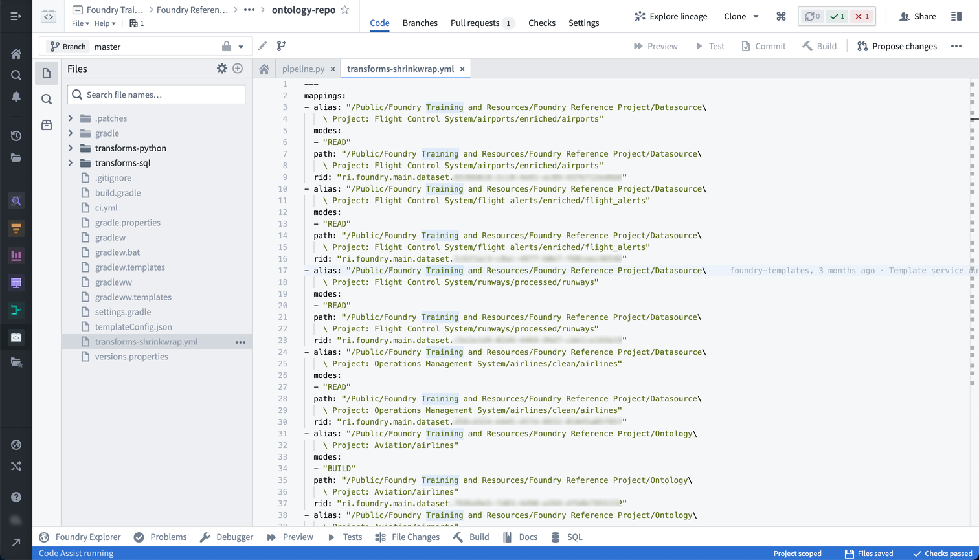Click the add new file plus icon
979x560 pixels.
[238, 69]
